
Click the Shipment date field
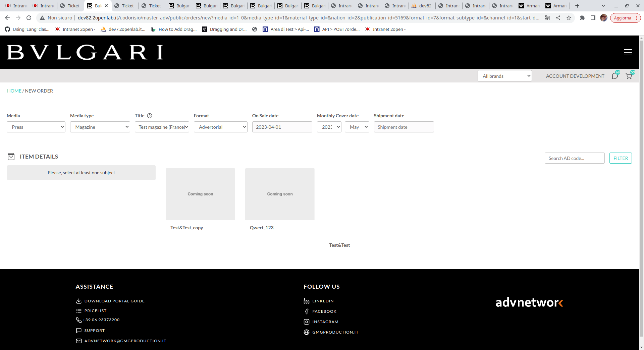click(x=404, y=127)
